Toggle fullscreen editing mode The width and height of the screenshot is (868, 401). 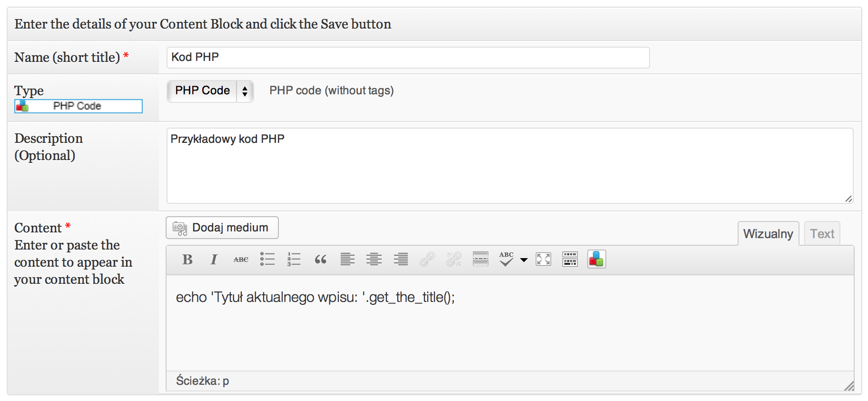tap(543, 260)
